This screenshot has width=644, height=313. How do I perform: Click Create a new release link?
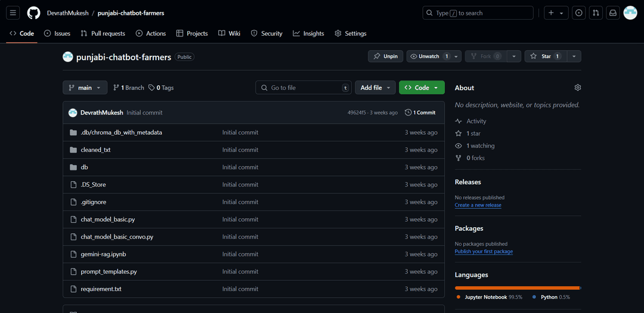(478, 205)
